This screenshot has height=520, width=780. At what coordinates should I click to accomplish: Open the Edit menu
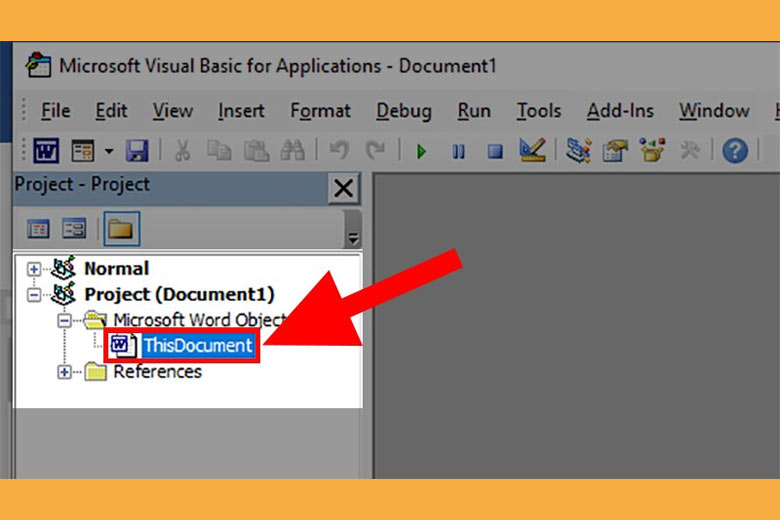[x=111, y=110]
